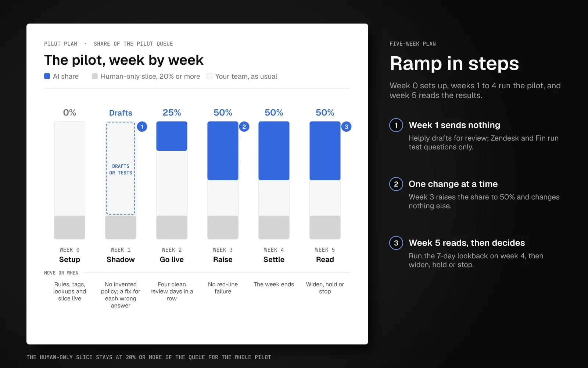Click the gray human-only segment of Week 0 bar
Screen dimensions: 588x368
click(69, 227)
